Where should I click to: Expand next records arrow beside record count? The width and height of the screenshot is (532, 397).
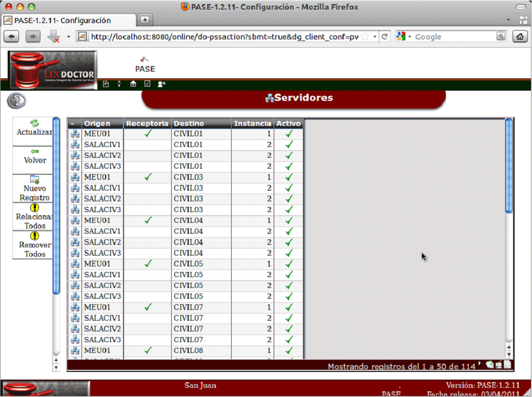pos(480,364)
